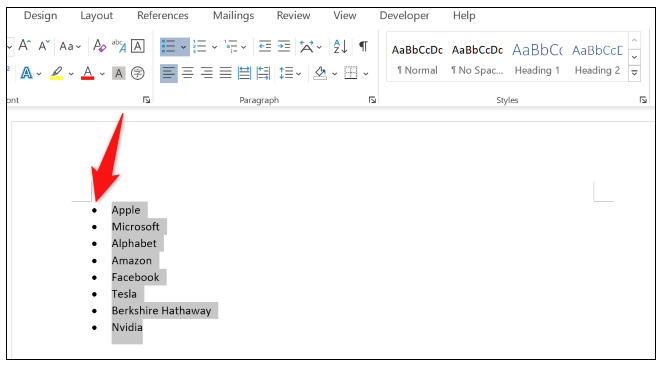Click the Borders icon
This screenshot has width=661, height=369.
click(x=351, y=73)
